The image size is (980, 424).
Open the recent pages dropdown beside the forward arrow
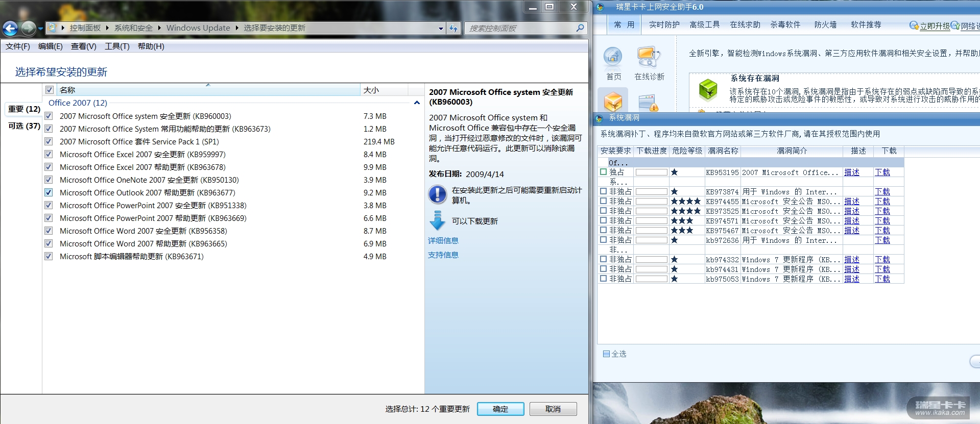tap(40, 29)
